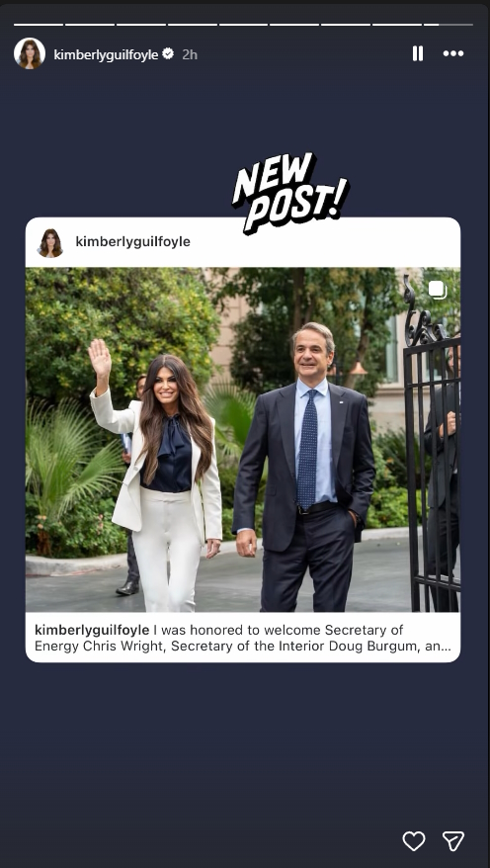Click the 2h timestamp in header

(190, 54)
